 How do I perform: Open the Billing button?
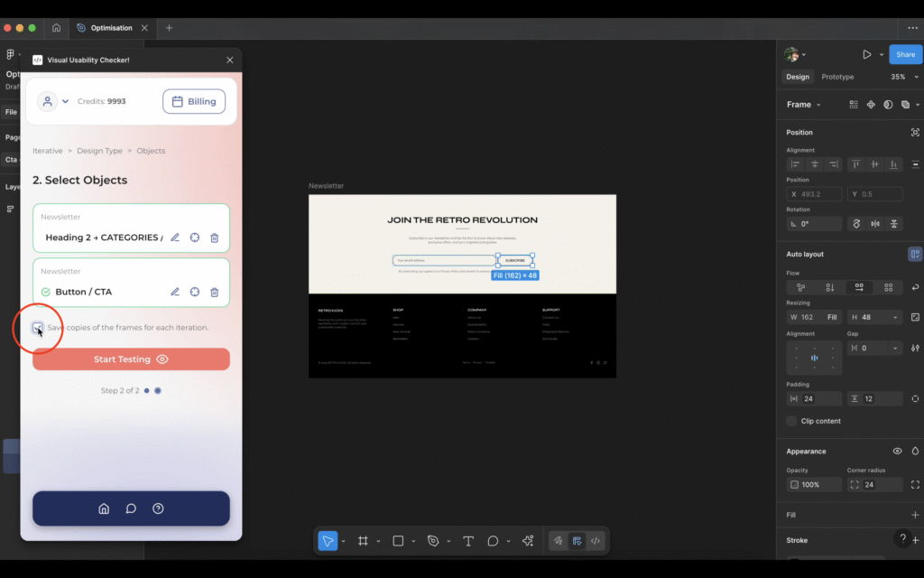[x=194, y=101]
